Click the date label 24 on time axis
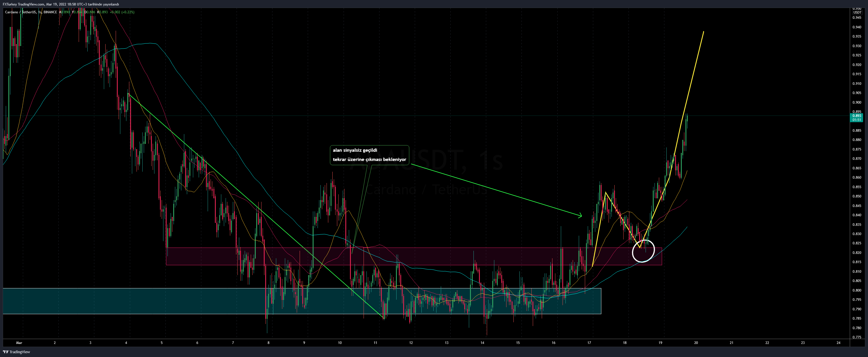The image size is (868, 357). coord(838,343)
